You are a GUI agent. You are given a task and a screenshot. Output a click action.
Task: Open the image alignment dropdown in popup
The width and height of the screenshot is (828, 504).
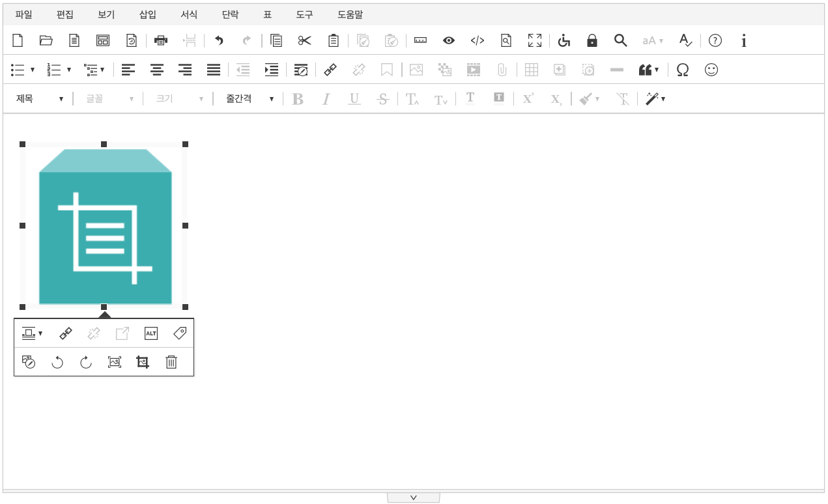32,333
